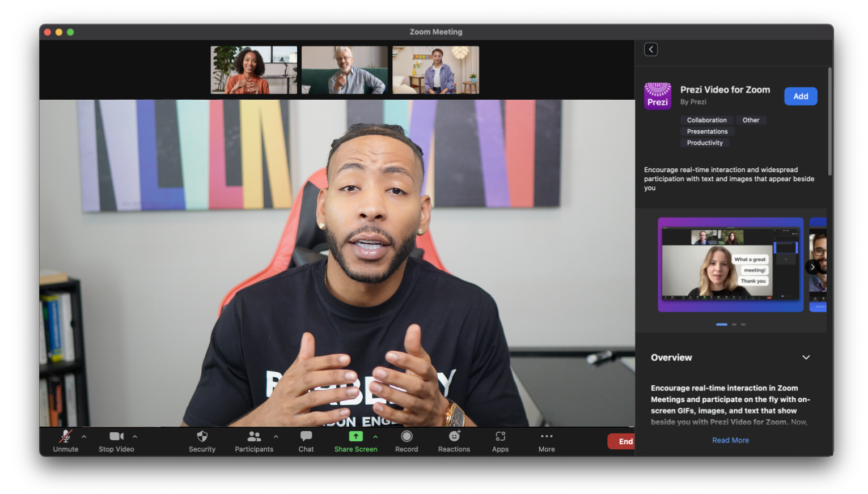The width and height of the screenshot is (868, 494).
Task: Open the Prezi preview screenshot
Action: pyautogui.click(x=730, y=265)
